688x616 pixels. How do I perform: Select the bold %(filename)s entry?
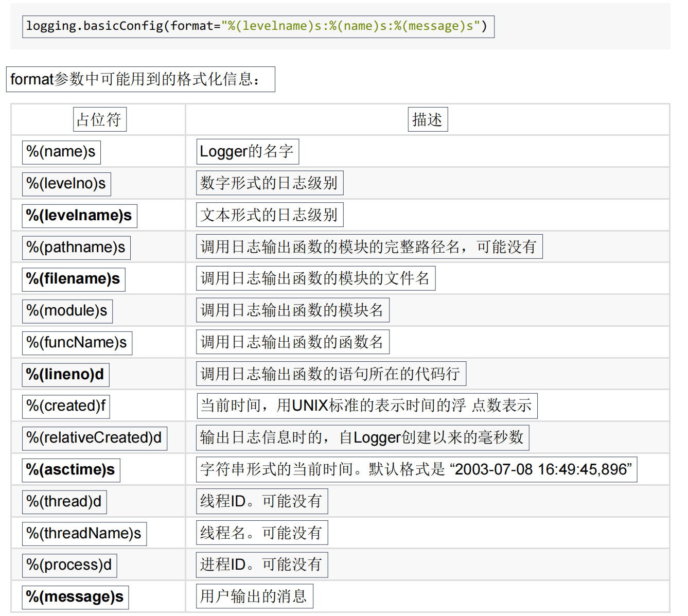click(74, 279)
